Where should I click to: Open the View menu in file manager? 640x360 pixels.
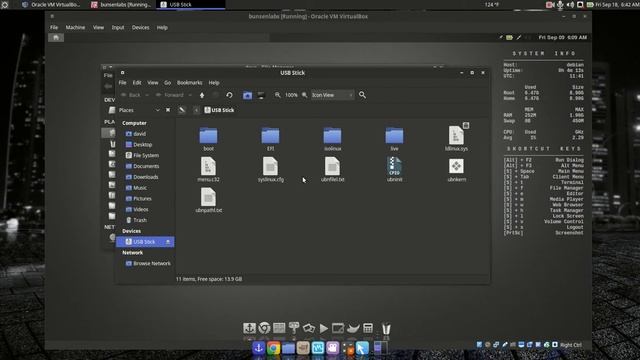tap(153, 82)
